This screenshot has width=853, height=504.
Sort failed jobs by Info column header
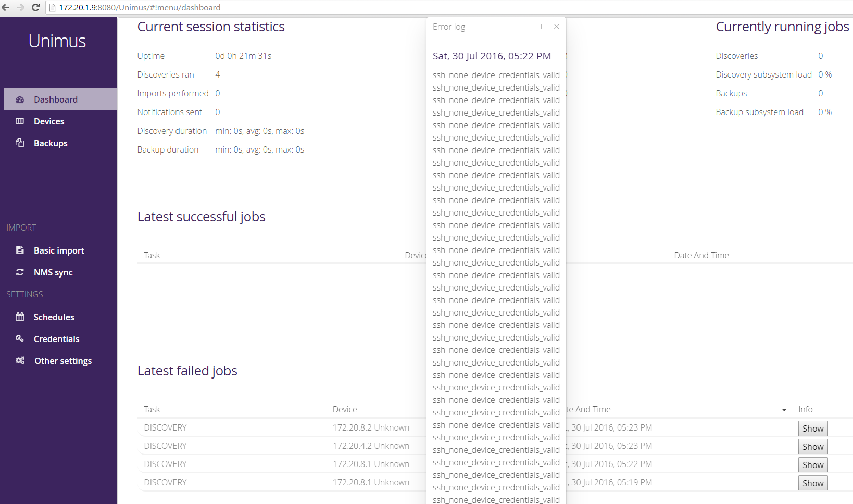coord(806,409)
